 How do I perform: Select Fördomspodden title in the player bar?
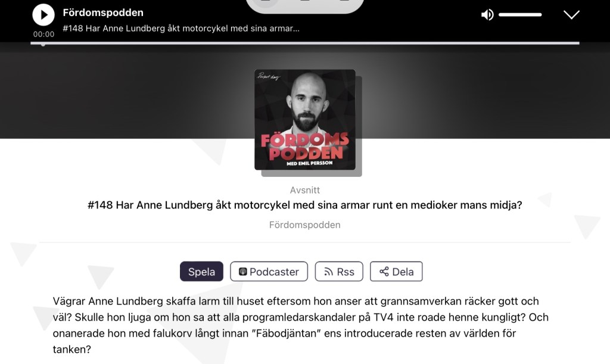click(103, 13)
